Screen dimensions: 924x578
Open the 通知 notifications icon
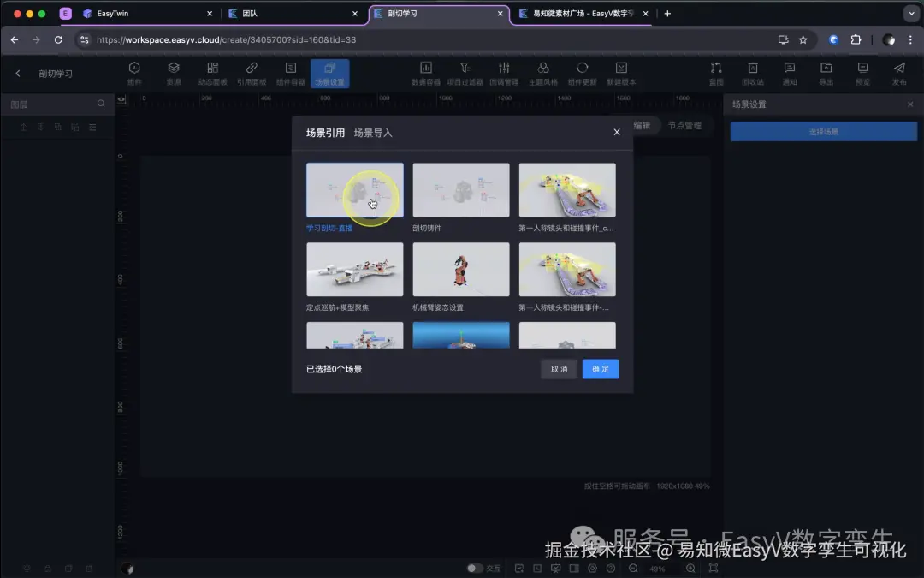(790, 73)
